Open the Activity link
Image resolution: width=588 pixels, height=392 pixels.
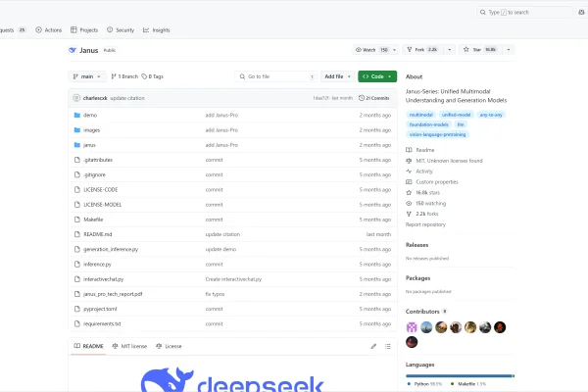(x=419, y=171)
